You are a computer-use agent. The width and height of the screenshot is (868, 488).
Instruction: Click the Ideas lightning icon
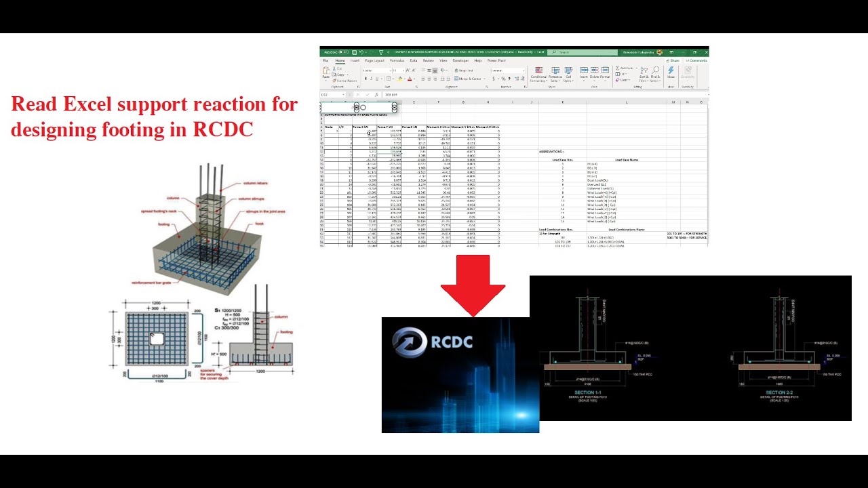tap(671, 70)
